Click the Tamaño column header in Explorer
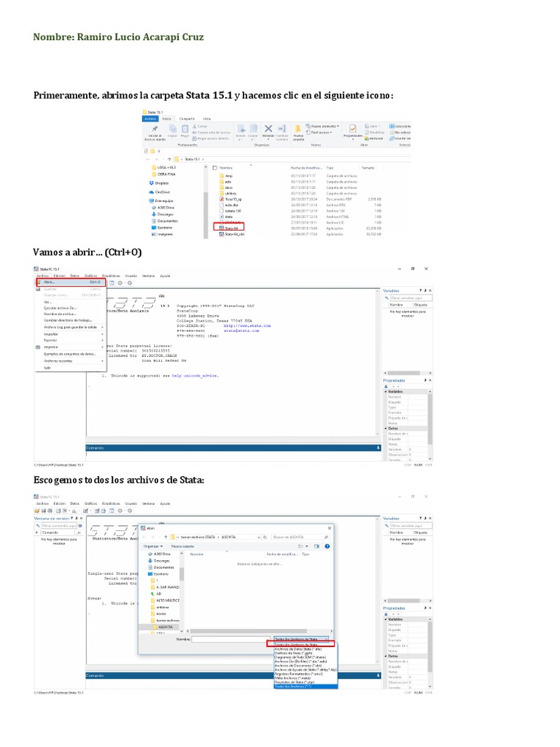The image size is (560, 747). (367, 168)
